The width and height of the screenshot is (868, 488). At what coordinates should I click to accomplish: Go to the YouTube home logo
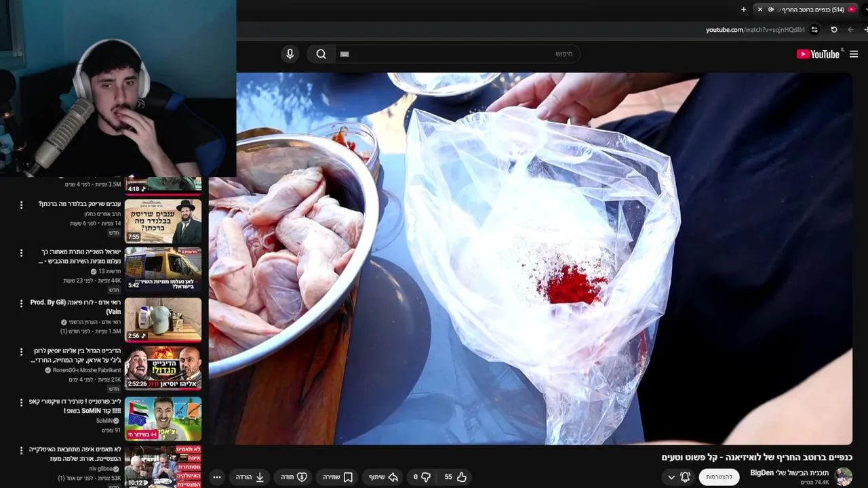(x=818, y=54)
